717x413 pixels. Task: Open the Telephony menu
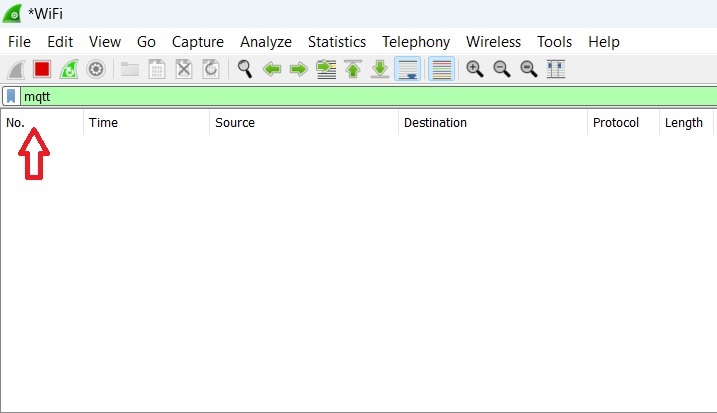416,42
